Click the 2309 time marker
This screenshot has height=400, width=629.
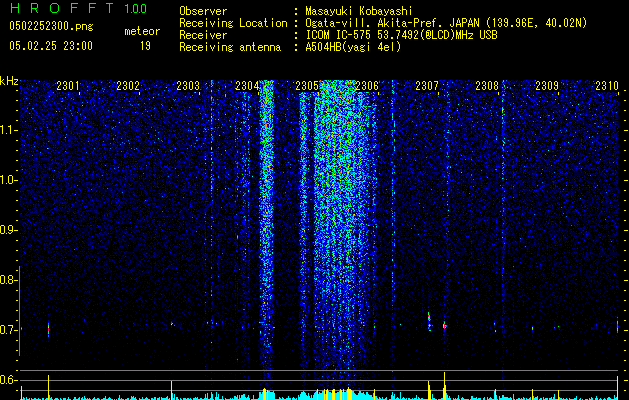coord(547,85)
